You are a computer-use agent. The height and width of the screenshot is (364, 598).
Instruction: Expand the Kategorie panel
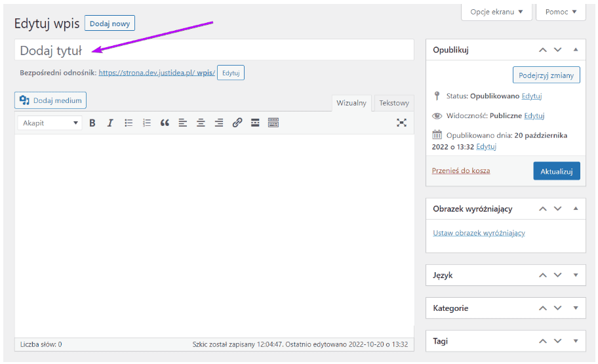click(x=576, y=308)
